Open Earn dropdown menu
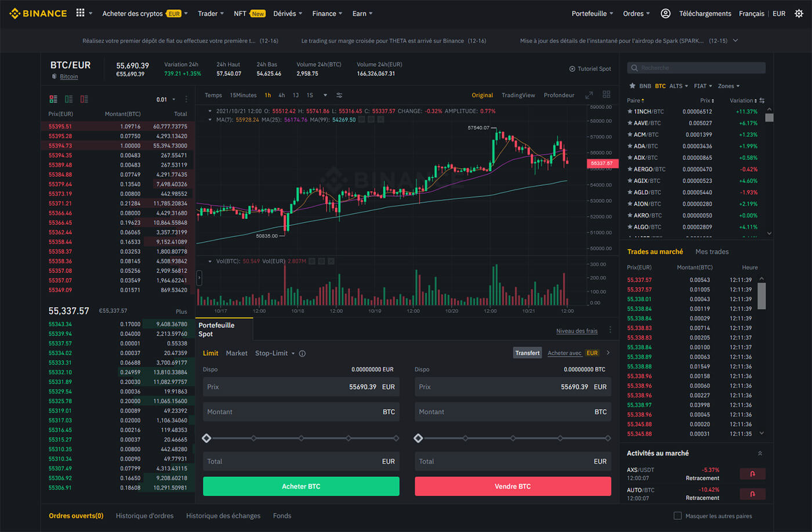This screenshot has height=532, width=812. point(362,13)
